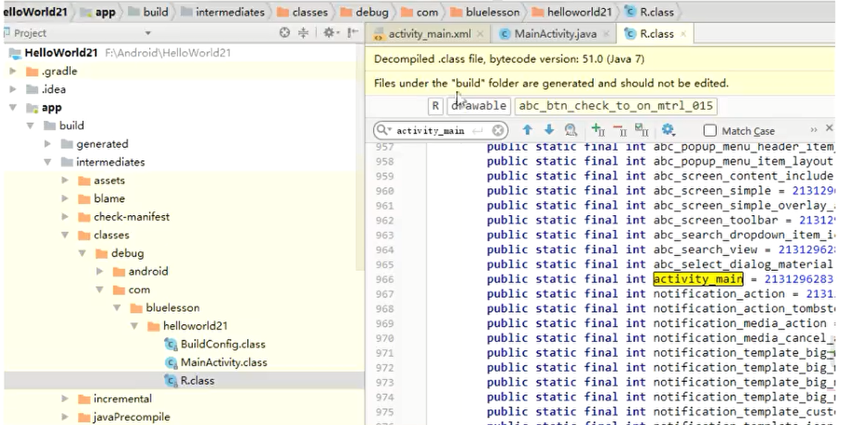868x425 pixels.
Task: Select MainActivity.class file
Action: (x=223, y=363)
